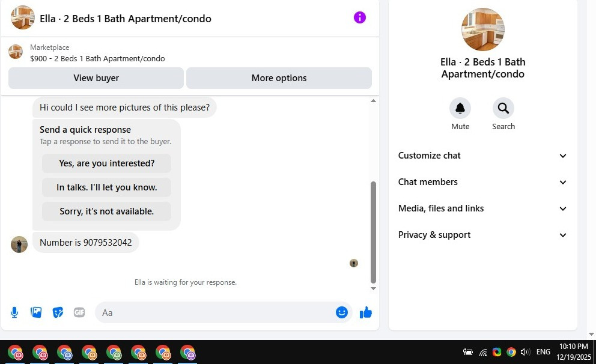Expand Chat members section
Image resolution: width=596 pixels, height=364 pixels.
(x=482, y=182)
